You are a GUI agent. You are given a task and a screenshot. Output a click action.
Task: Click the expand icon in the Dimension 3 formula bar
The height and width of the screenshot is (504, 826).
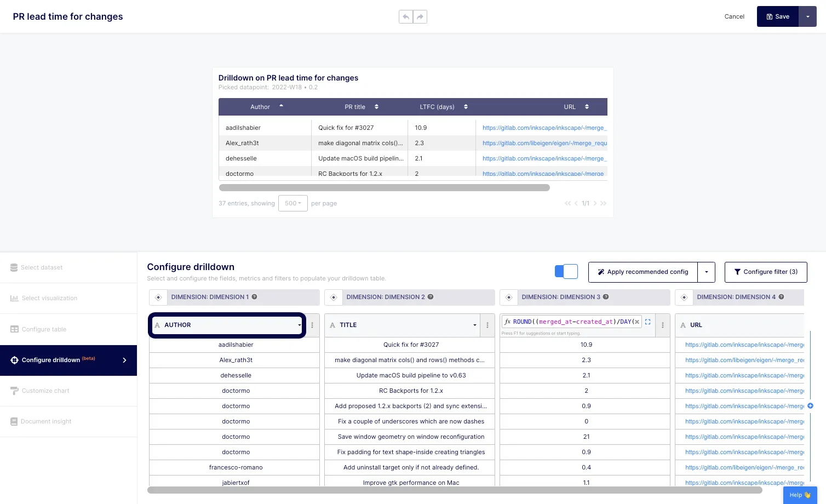point(648,322)
